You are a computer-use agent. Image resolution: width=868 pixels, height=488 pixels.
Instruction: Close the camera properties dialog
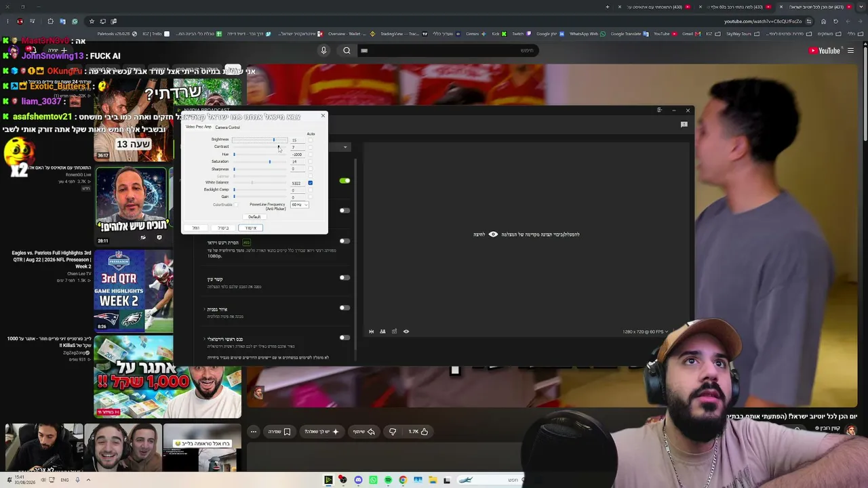323,116
